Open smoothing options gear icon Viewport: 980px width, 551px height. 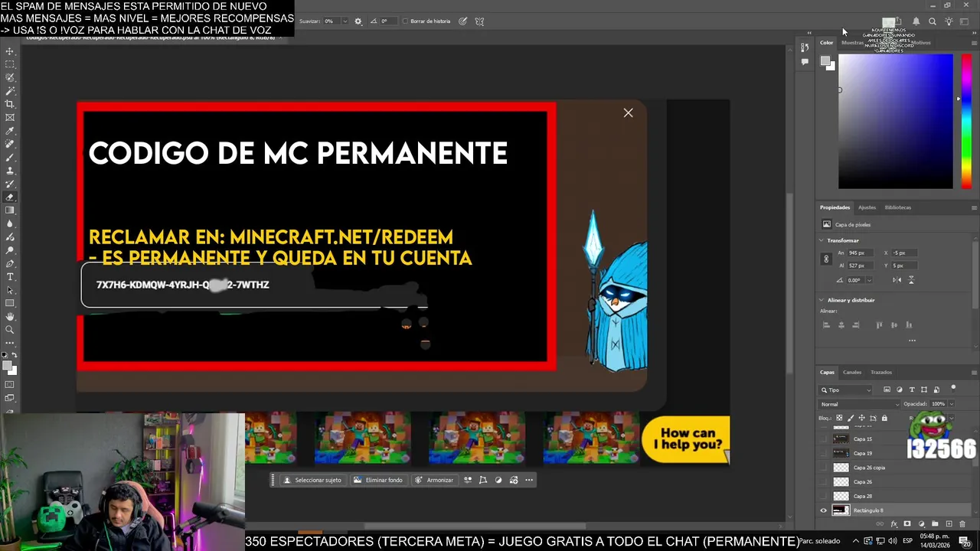358,21
